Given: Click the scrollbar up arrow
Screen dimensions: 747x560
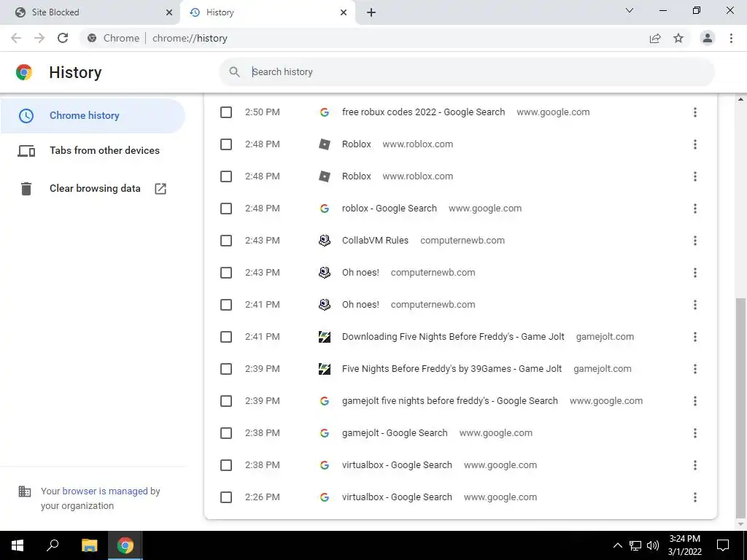Looking at the screenshot, I should (x=740, y=99).
